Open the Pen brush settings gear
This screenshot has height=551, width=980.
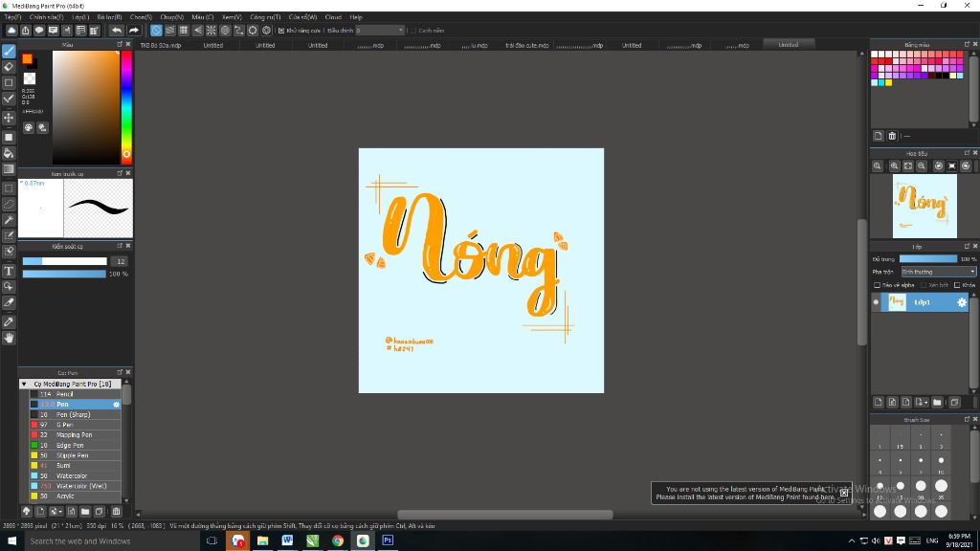coord(116,405)
